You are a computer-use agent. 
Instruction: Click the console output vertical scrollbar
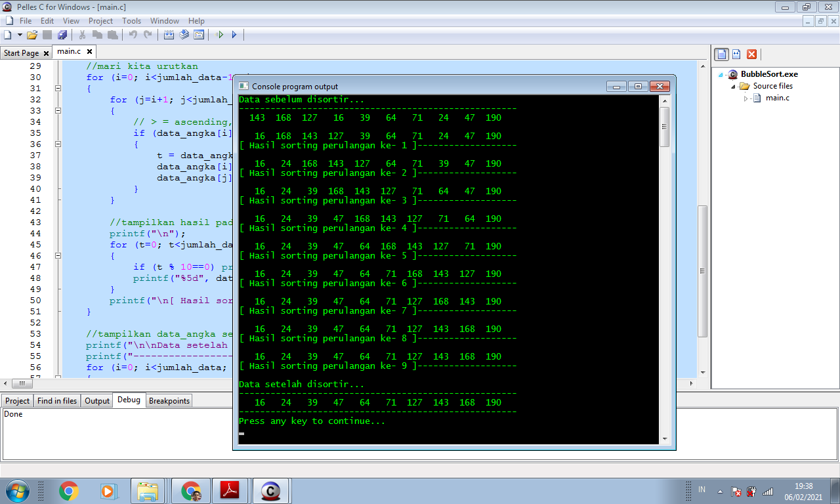click(664, 262)
